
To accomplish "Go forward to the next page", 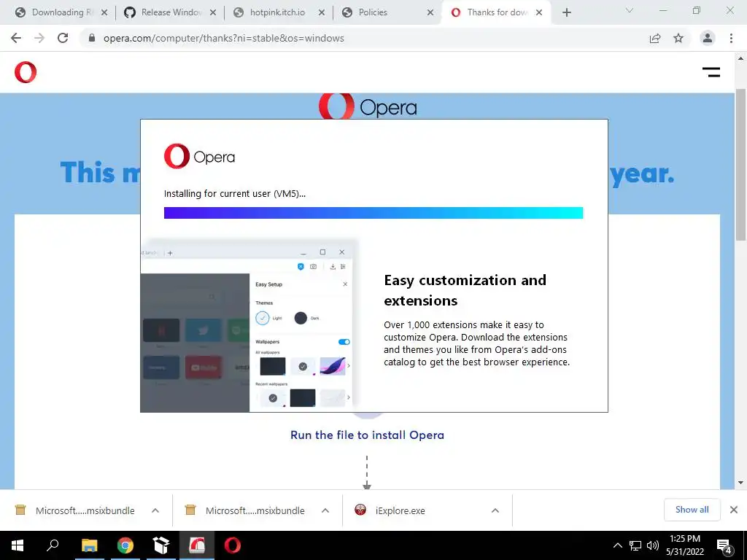I will pyautogui.click(x=39, y=38).
